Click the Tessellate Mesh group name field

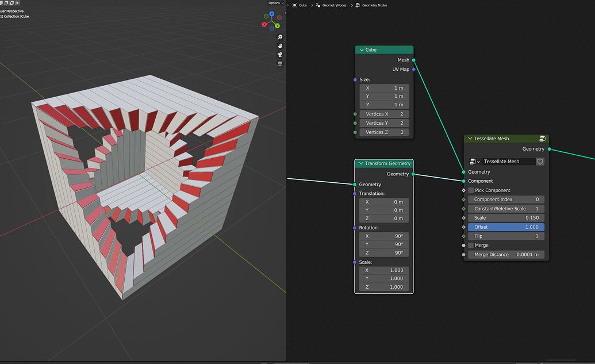click(x=509, y=162)
